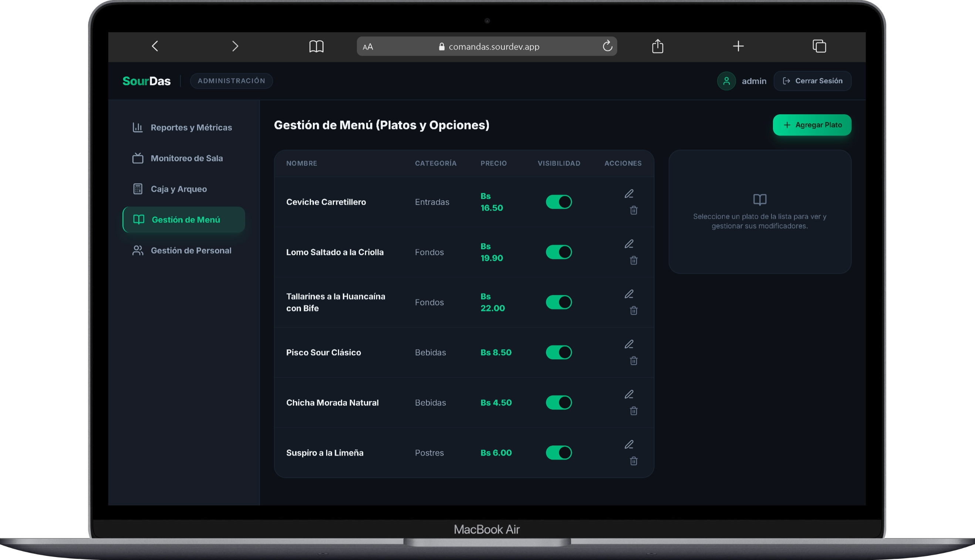Open the tab overview icon
The height and width of the screenshot is (560, 975).
tap(819, 46)
